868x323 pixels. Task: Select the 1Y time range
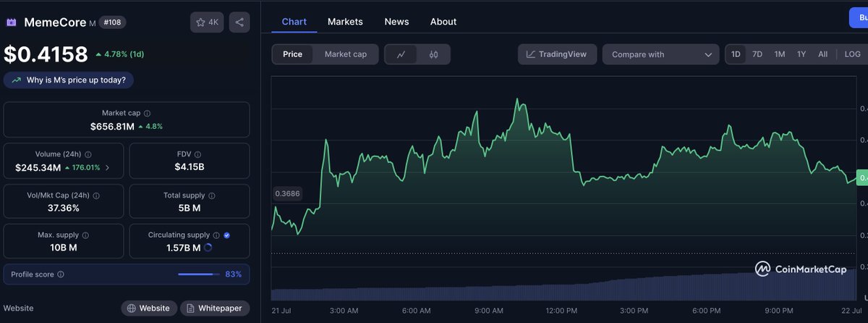(801, 54)
